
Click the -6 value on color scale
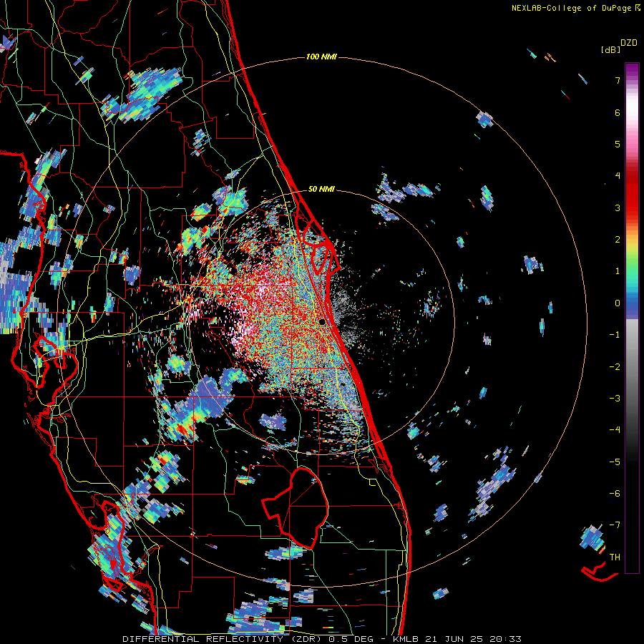615,494
